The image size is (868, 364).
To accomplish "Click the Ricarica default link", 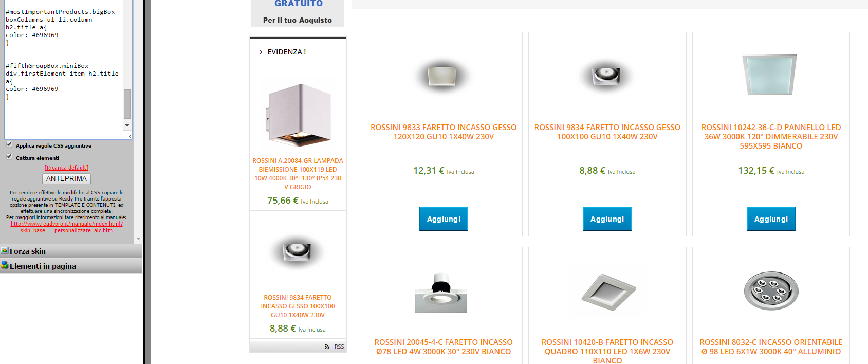I will (66, 168).
